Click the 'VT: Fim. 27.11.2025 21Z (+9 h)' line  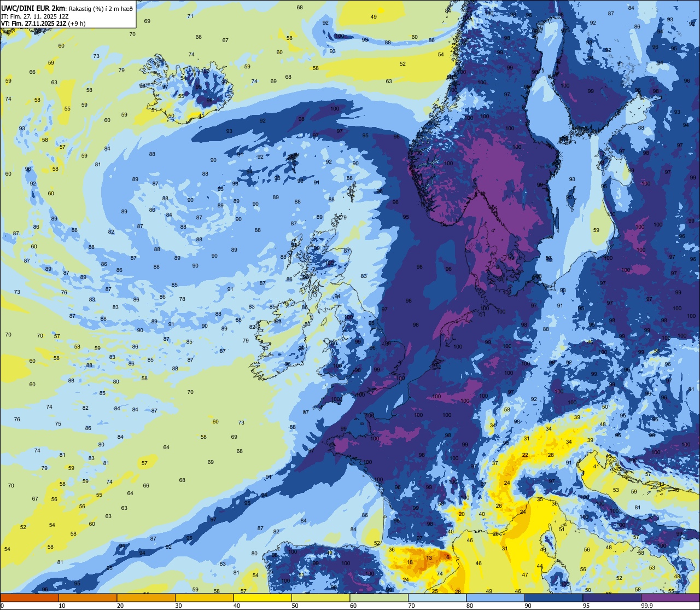[43, 24]
